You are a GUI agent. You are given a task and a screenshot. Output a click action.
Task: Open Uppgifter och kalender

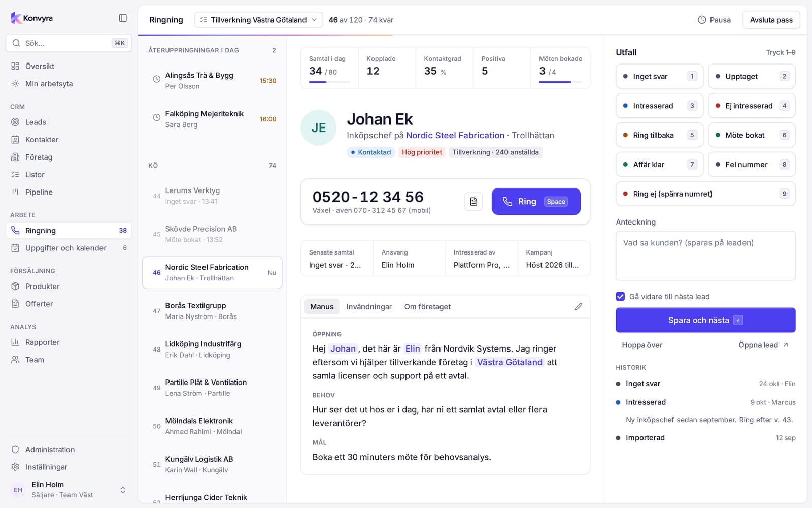[x=69, y=248]
